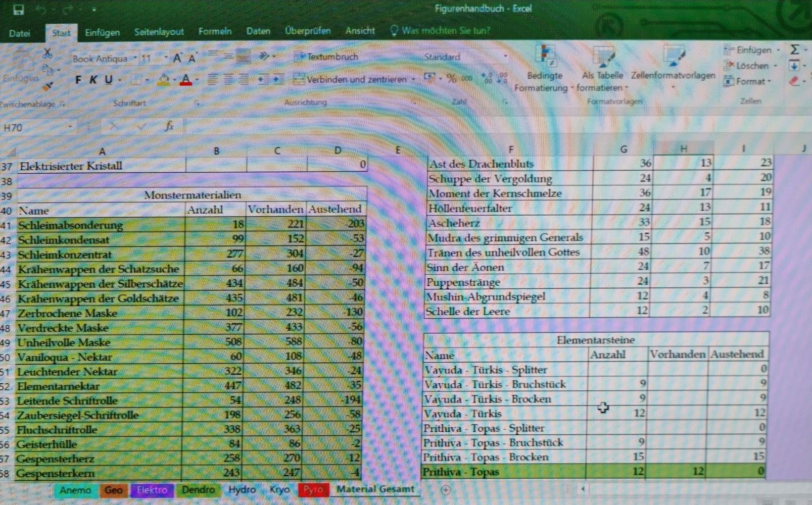Click the percent style icon
The height and width of the screenshot is (505, 812).
[x=451, y=79]
